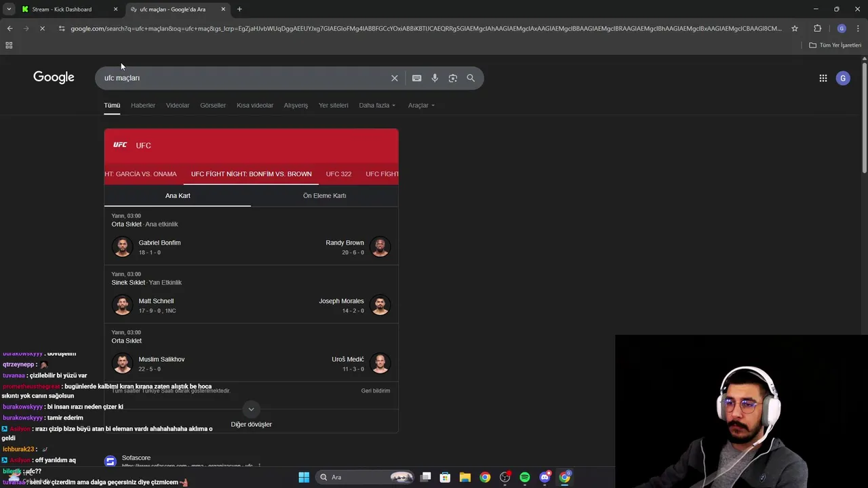This screenshot has height=488, width=868.
Task: Click Matt Schnell fighter photo
Action: [x=122, y=305]
